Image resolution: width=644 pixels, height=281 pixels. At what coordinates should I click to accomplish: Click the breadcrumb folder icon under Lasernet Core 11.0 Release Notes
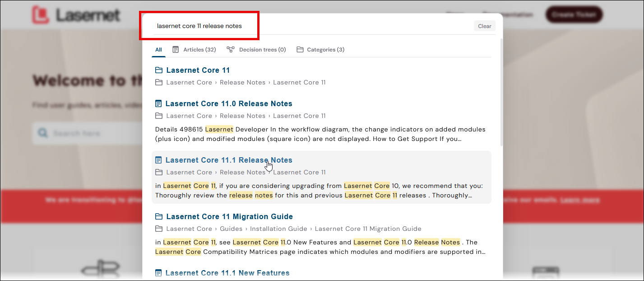coord(159,116)
